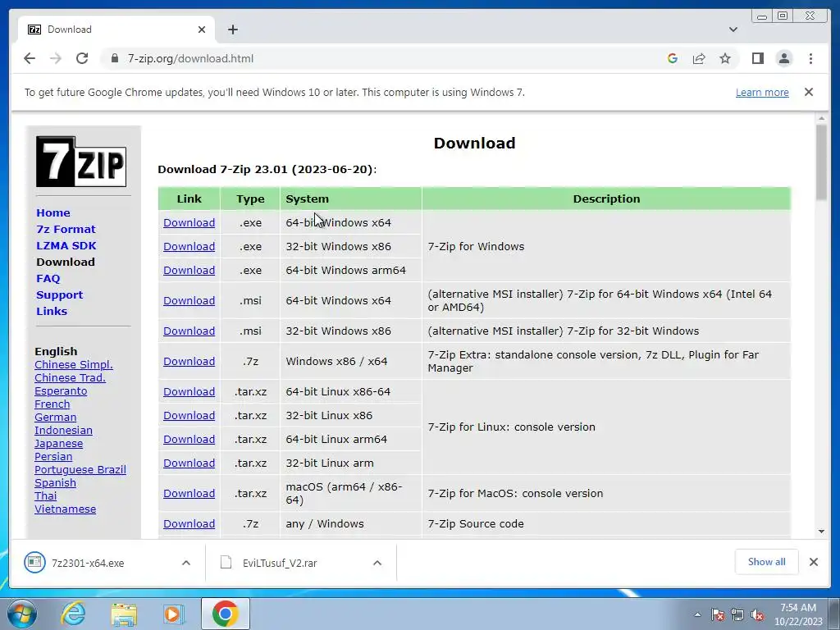Download 32-bit Linux x86 tar.xz
The width and height of the screenshot is (840, 630).
tap(189, 415)
